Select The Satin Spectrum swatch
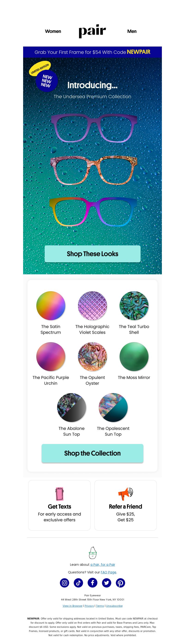Image resolution: width=185 pixels, height=644 pixels. click(51, 306)
